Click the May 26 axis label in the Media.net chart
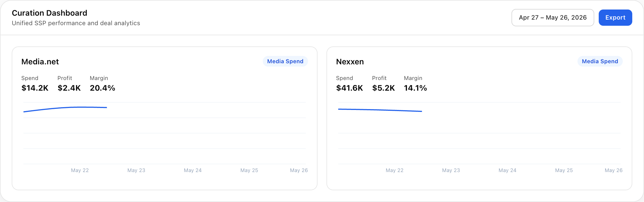Image resolution: width=644 pixels, height=202 pixels. coord(299,170)
